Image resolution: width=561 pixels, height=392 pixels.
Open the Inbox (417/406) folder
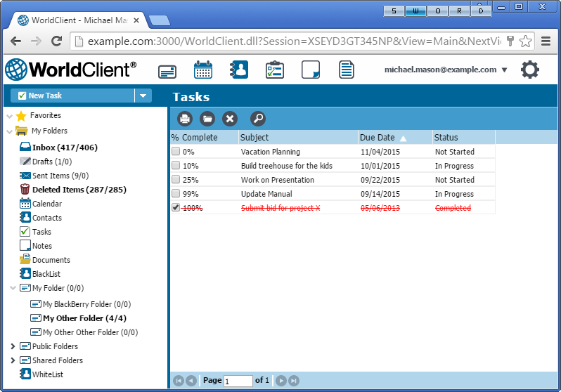[64, 148]
